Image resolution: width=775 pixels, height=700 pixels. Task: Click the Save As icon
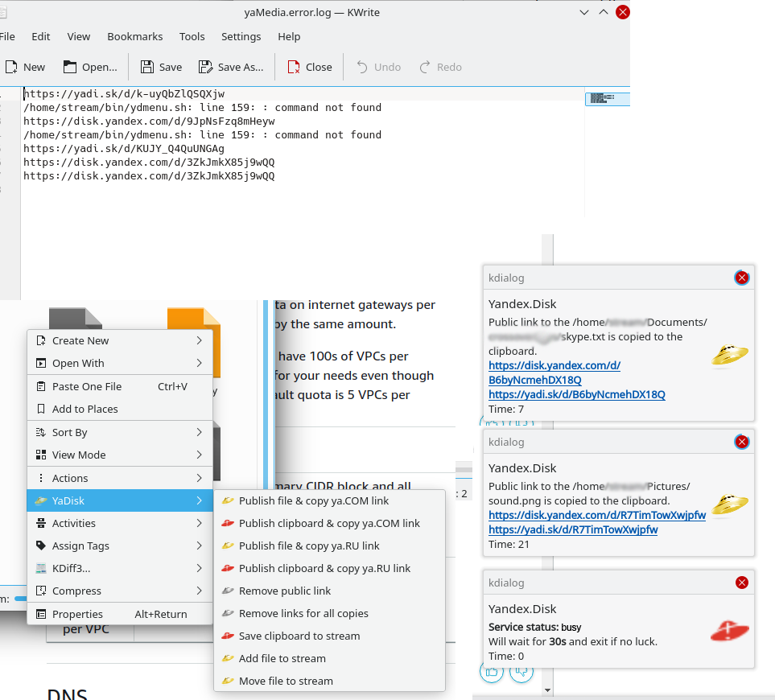[205, 67]
